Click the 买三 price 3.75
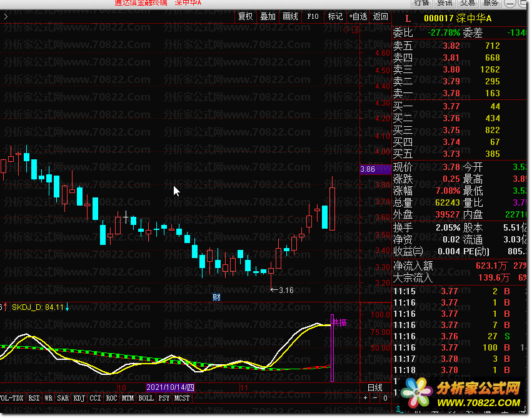 pyautogui.click(x=451, y=130)
